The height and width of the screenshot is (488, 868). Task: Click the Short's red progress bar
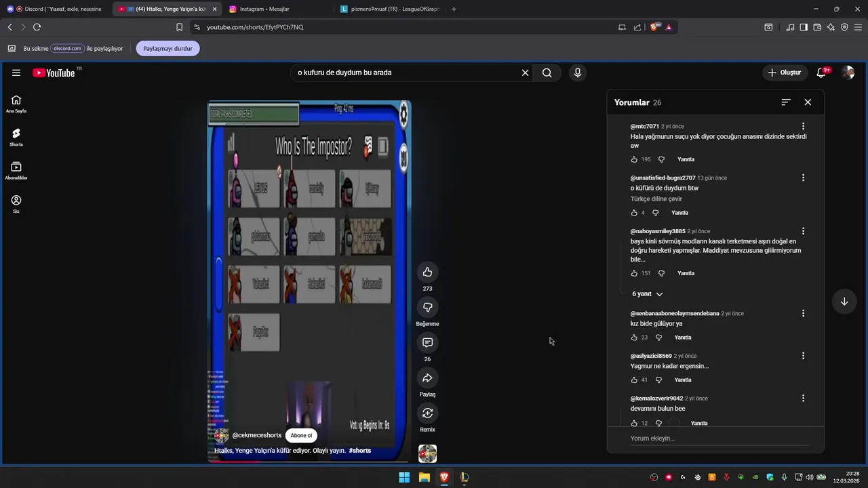click(x=234, y=462)
